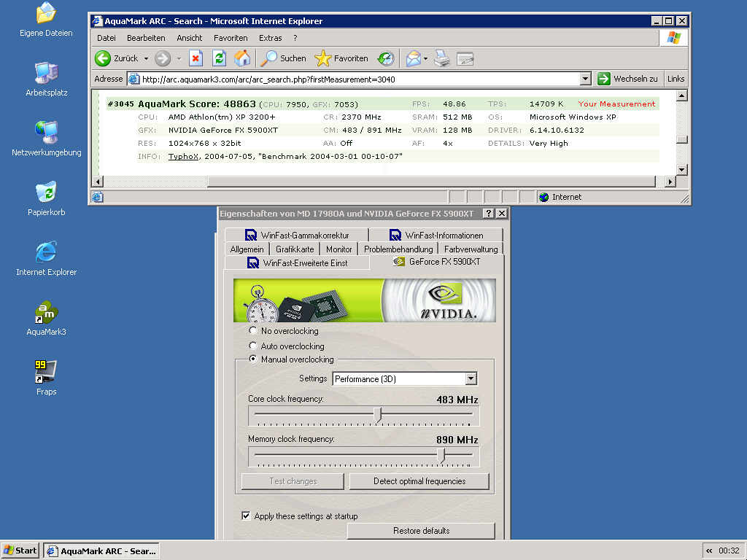
Task: Click the forward arrow icon in IE toolbar
Action: pyautogui.click(x=163, y=58)
